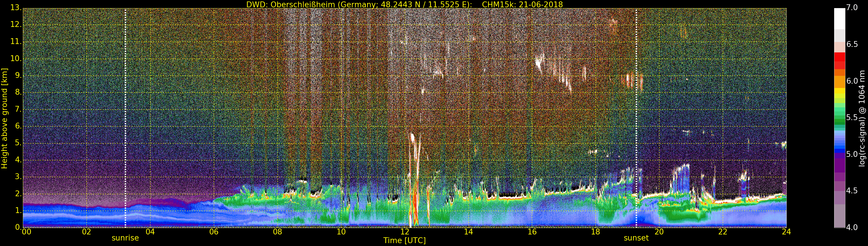The width and height of the screenshot is (868, 246).
Task: Click the "sunset" label below the time axis
Action: (x=636, y=238)
